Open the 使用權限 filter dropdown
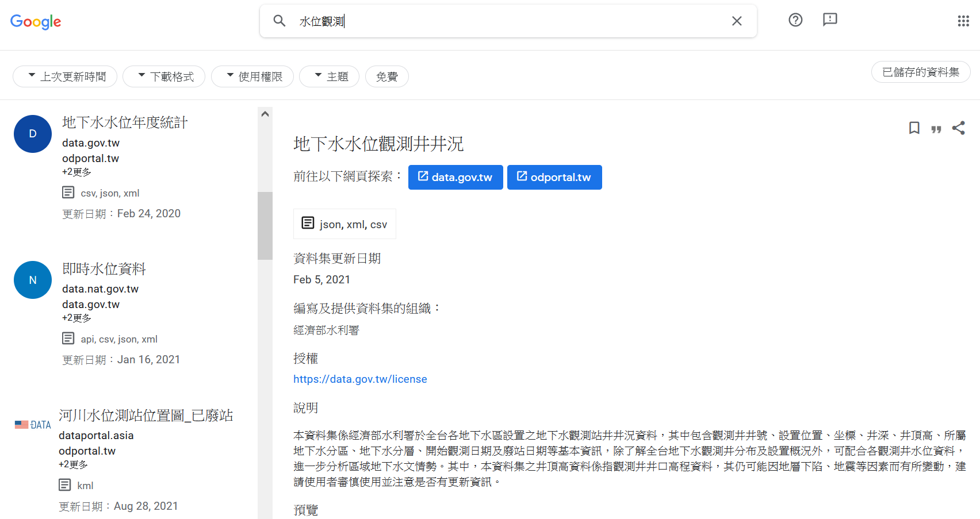 click(252, 76)
